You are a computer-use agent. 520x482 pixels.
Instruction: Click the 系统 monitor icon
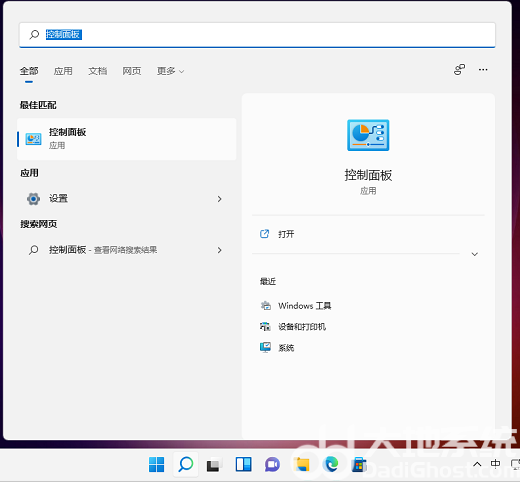pyautogui.click(x=265, y=348)
